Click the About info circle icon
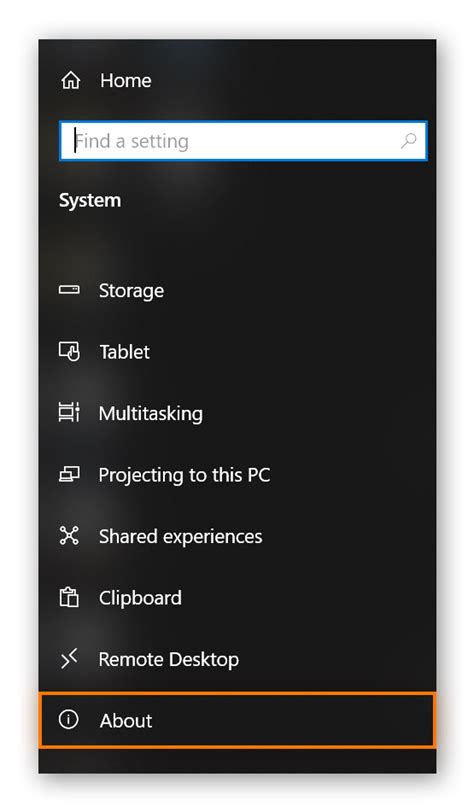Viewport: 474px width, 812px height. click(x=68, y=719)
